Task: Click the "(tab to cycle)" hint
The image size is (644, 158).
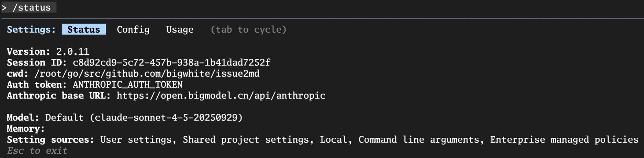Action: [249, 30]
